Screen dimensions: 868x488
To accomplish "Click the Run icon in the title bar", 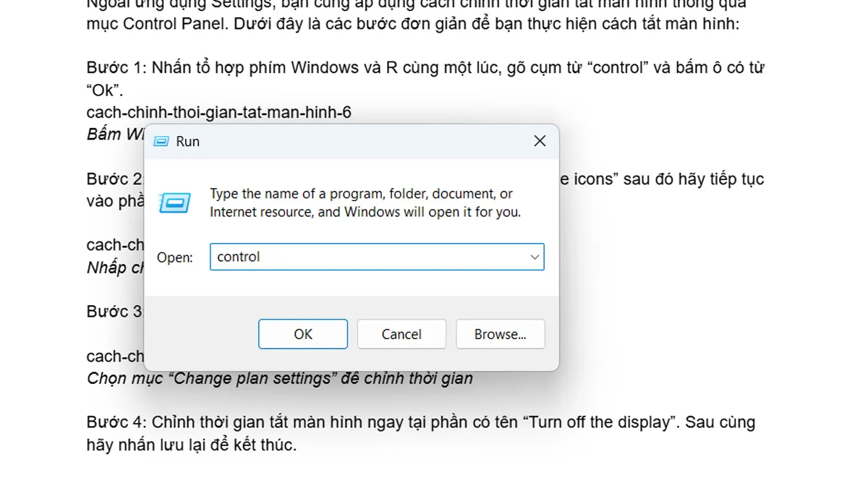I will point(160,141).
